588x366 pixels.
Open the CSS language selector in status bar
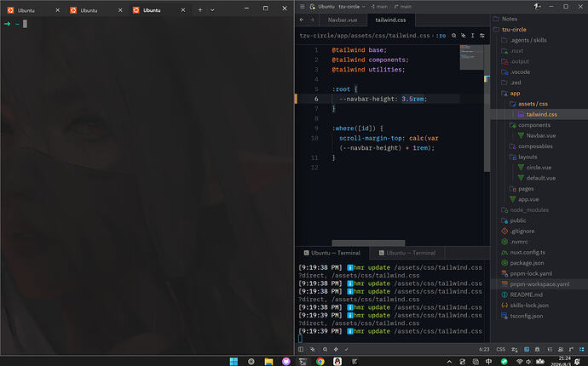(501, 349)
